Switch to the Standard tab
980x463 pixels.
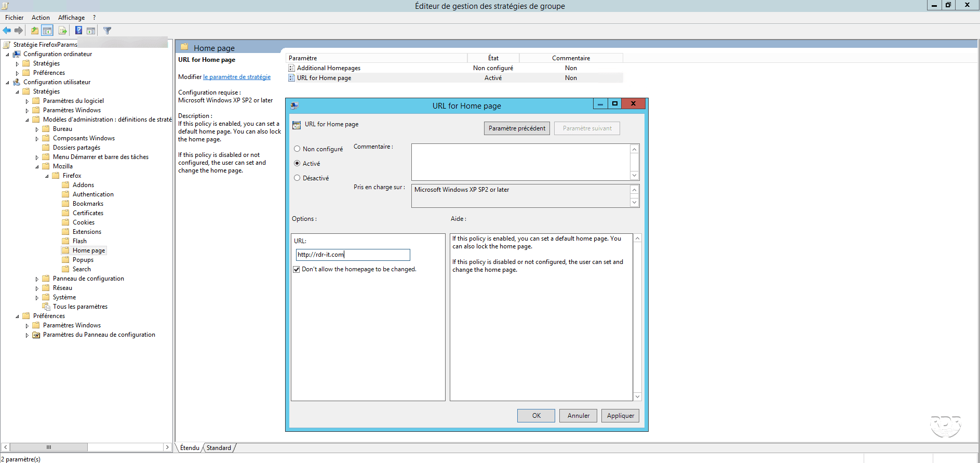(x=219, y=448)
